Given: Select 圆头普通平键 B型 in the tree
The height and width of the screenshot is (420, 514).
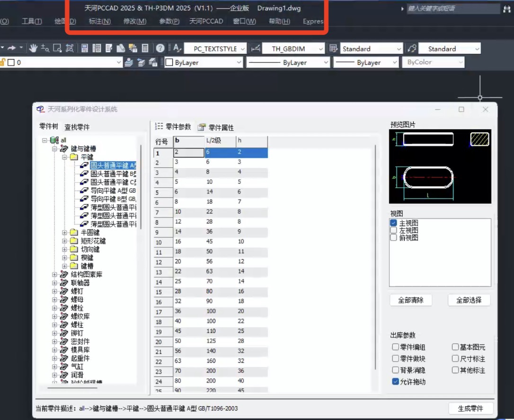Looking at the screenshot, I should [113, 174].
